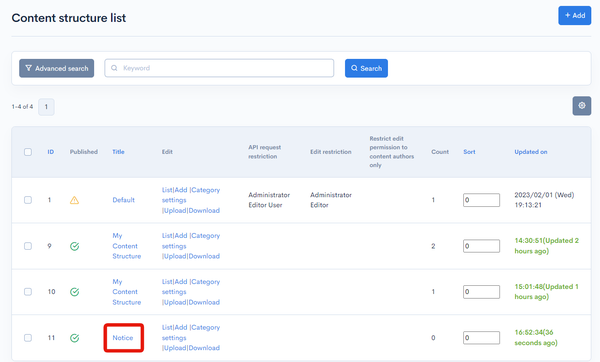This screenshot has height=362, width=600.
Task: Click the Sort input for ID 9
Action: pos(481,246)
